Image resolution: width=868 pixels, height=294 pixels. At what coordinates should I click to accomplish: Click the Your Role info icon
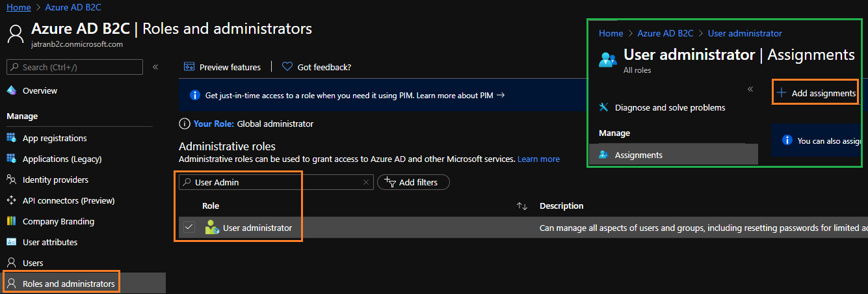tap(185, 124)
